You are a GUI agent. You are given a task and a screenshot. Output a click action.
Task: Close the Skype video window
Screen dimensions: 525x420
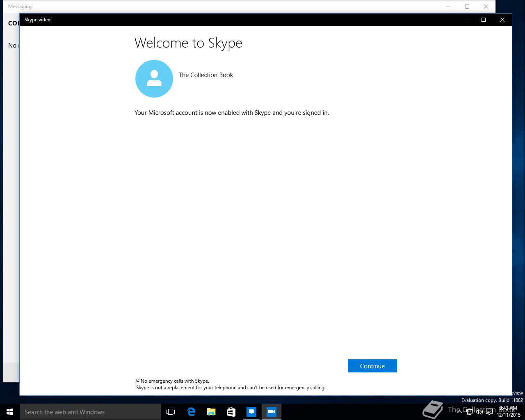click(x=502, y=20)
